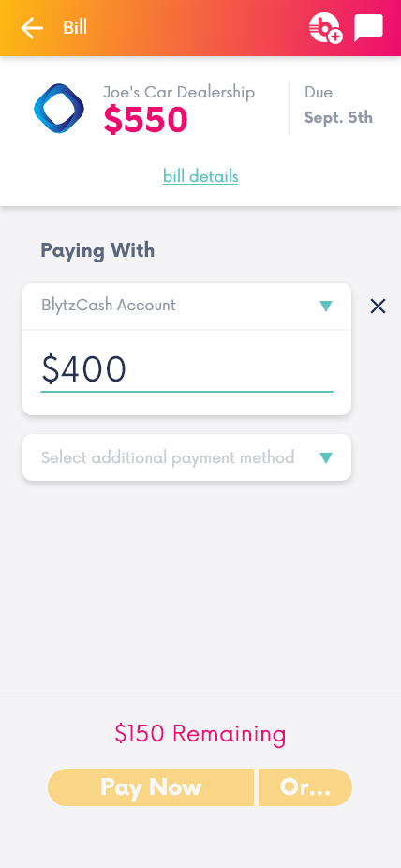401x868 pixels.
Task: Open the BlytzCash Account dropdown
Action: coord(187,307)
